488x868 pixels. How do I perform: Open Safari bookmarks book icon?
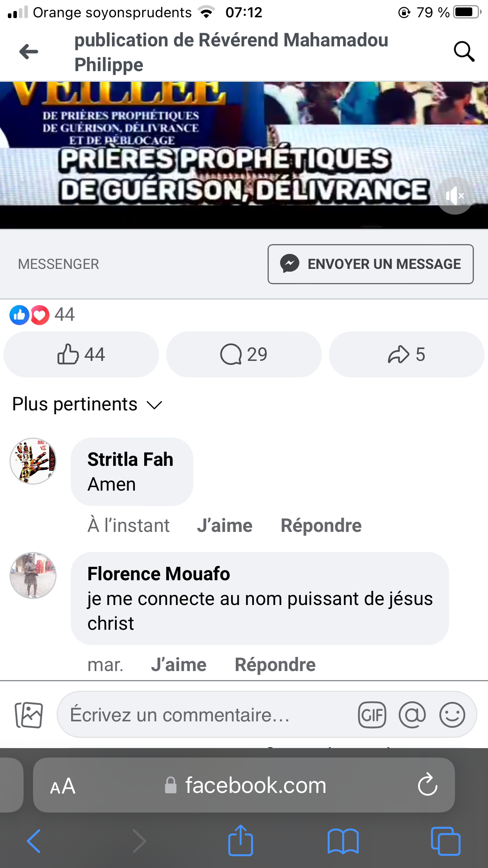click(x=343, y=841)
